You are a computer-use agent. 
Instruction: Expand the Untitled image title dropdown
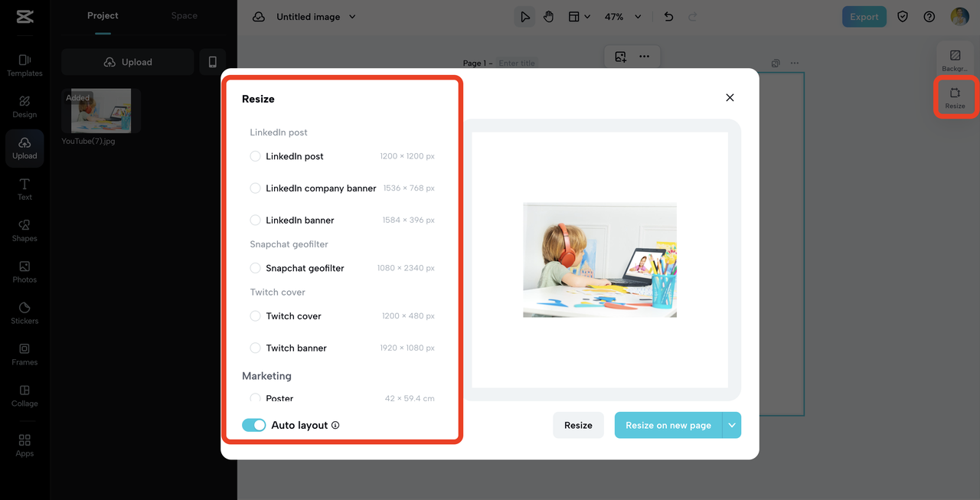point(352,17)
